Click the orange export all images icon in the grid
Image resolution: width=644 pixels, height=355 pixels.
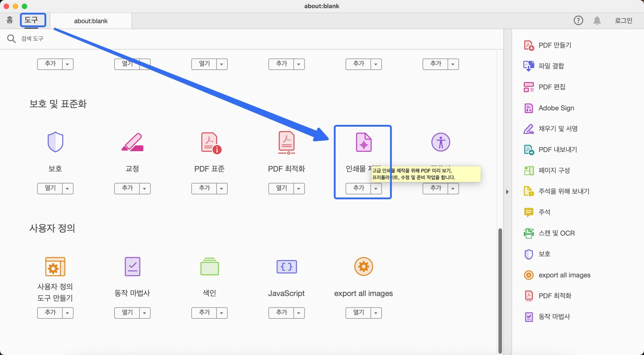coord(364,266)
